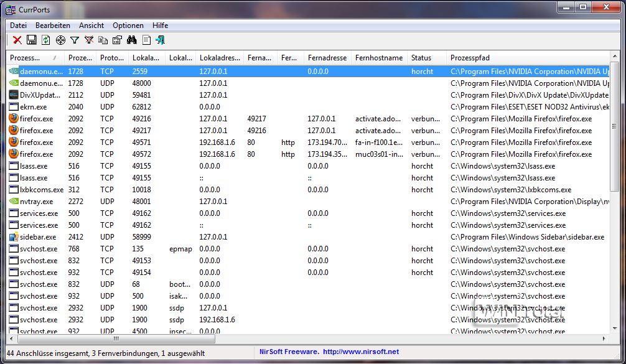Open the Optionen menu
This screenshot has height=364, width=626.
(128, 26)
